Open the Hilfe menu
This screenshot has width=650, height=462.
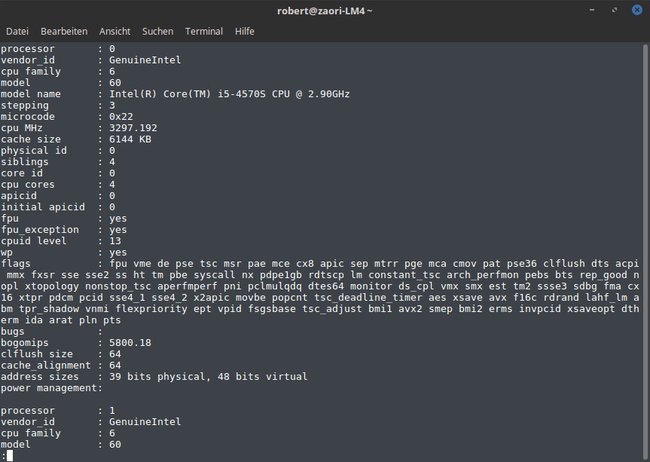[245, 31]
